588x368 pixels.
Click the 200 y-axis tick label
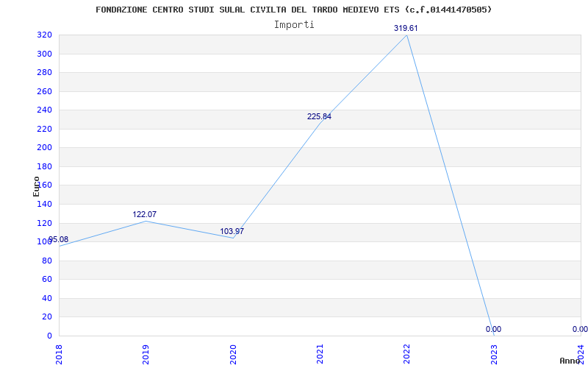coord(44,148)
